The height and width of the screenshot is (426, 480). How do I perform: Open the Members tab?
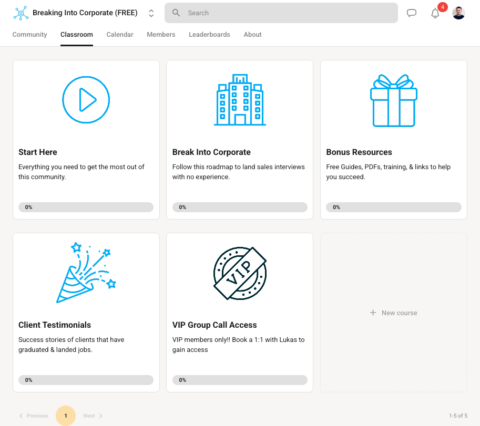click(161, 34)
